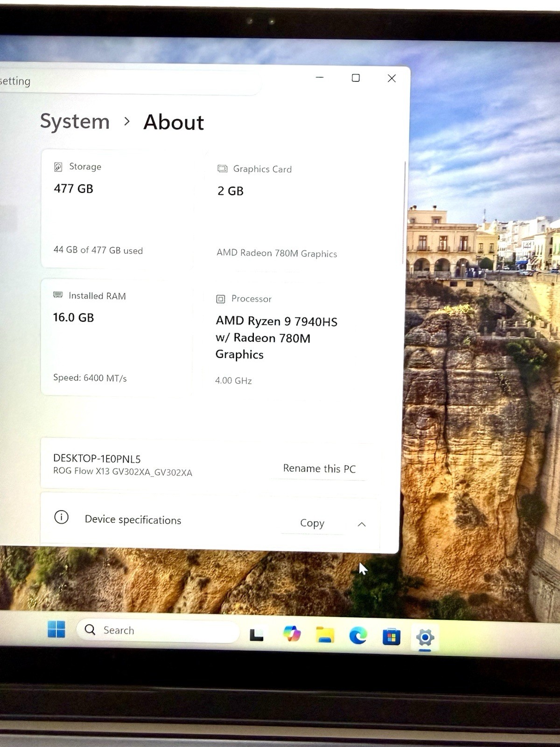Minimize the Settings window
This screenshot has width=560, height=747.
(x=320, y=77)
